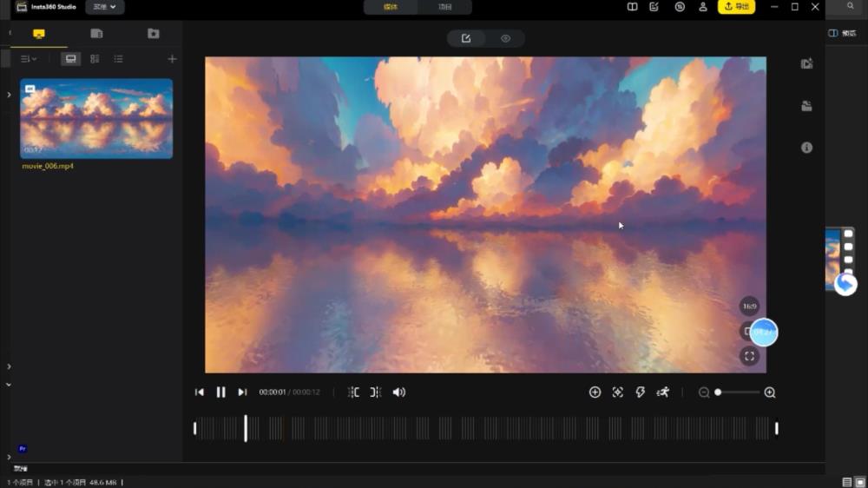Click the timeline zoom slider handle
Screen dimensions: 868x488
pyautogui.click(x=718, y=392)
